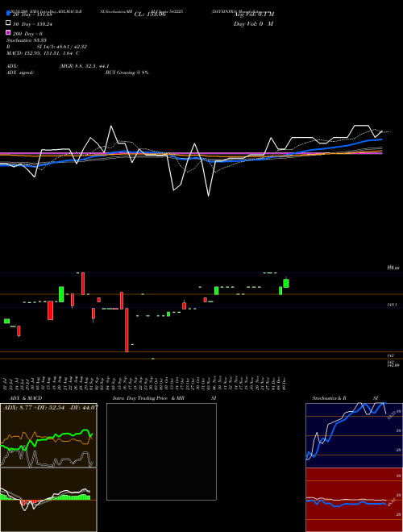Select the '20 Day = 151.68' label
Viewport: 403px width, 532px height.
pos(32,15)
